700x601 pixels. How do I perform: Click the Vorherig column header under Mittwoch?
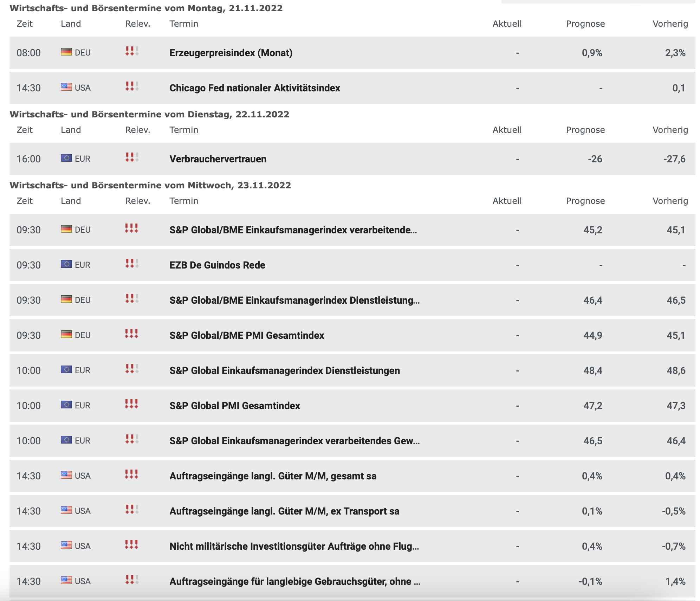(x=670, y=201)
